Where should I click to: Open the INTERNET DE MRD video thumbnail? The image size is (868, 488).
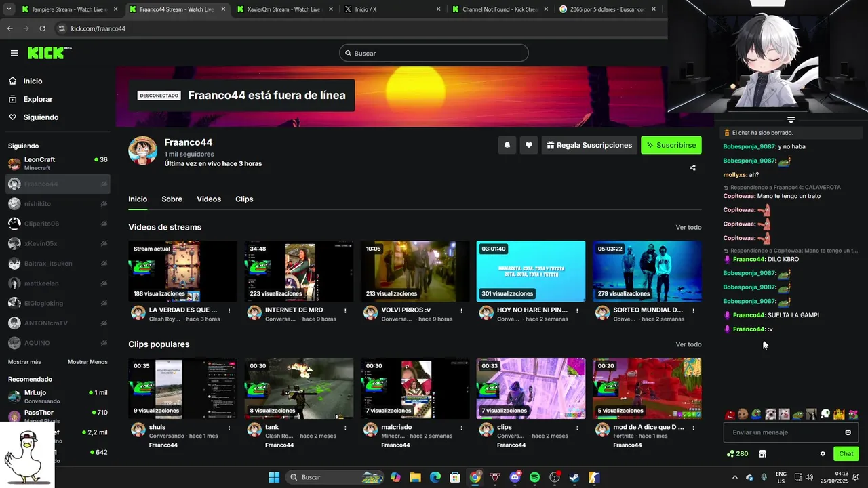tap(299, 271)
